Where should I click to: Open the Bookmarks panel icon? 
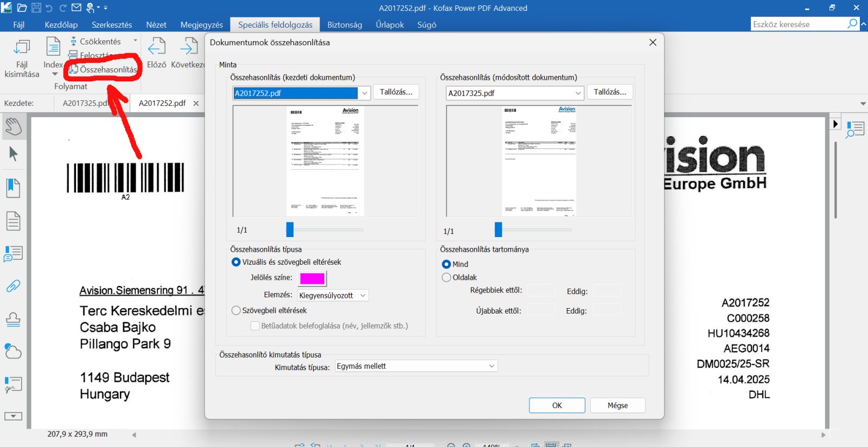[x=14, y=188]
